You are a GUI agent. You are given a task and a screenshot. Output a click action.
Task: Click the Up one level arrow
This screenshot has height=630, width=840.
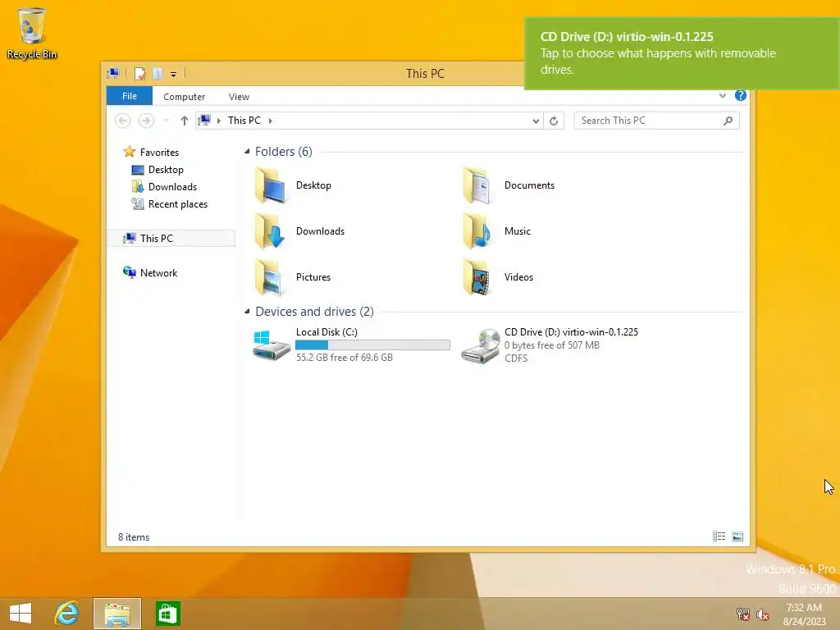click(185, 121)
